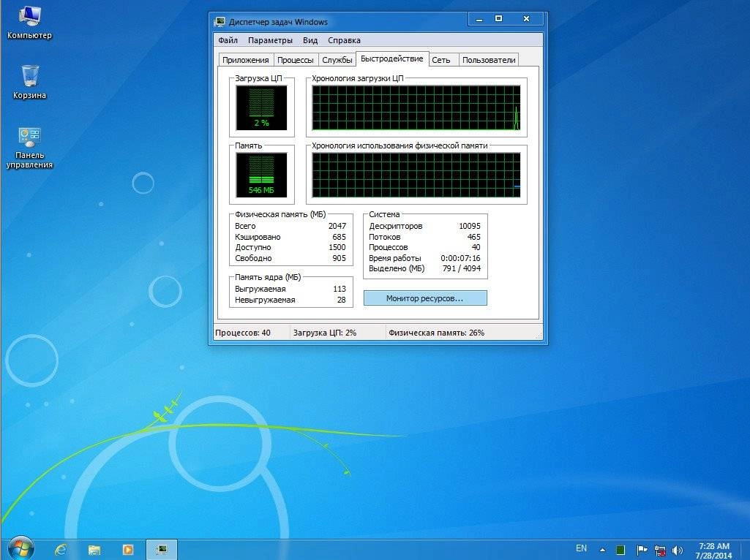The image size is (750, 560).
Task: Click the CPU load gauge showing 2 %
Action: pos(261,108)
